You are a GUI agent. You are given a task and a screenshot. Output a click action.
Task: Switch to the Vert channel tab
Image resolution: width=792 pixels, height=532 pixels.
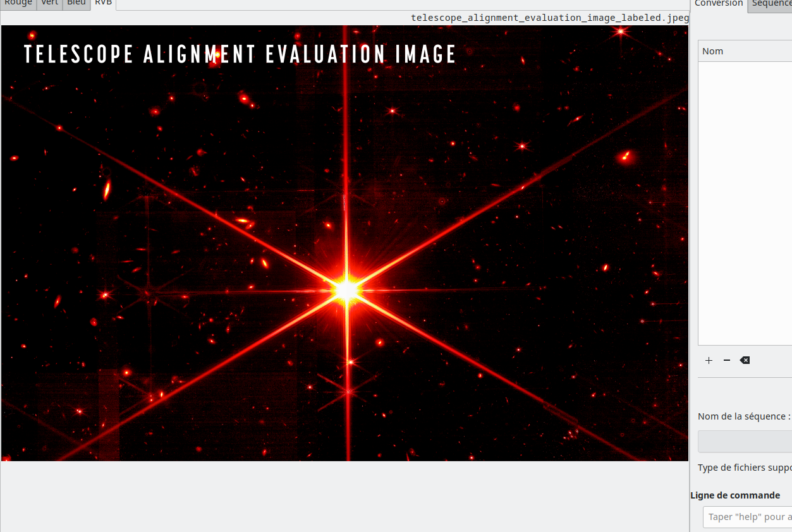click(x=49, y=3)
